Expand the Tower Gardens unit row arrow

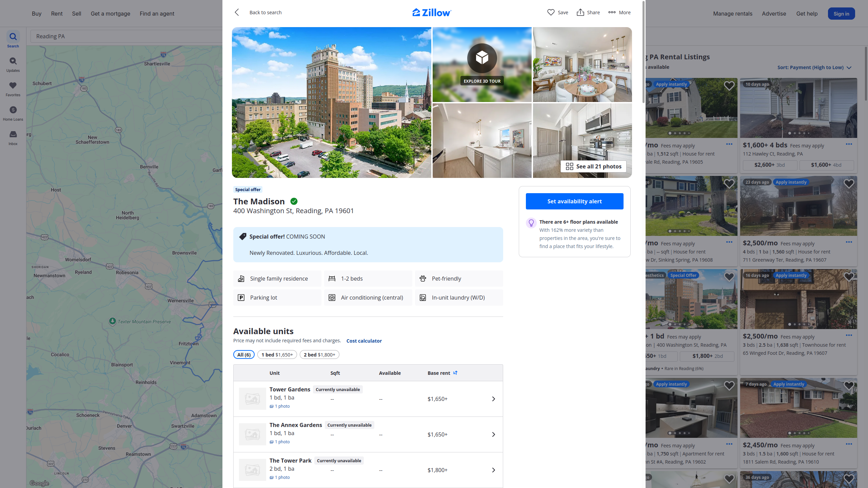494,399
